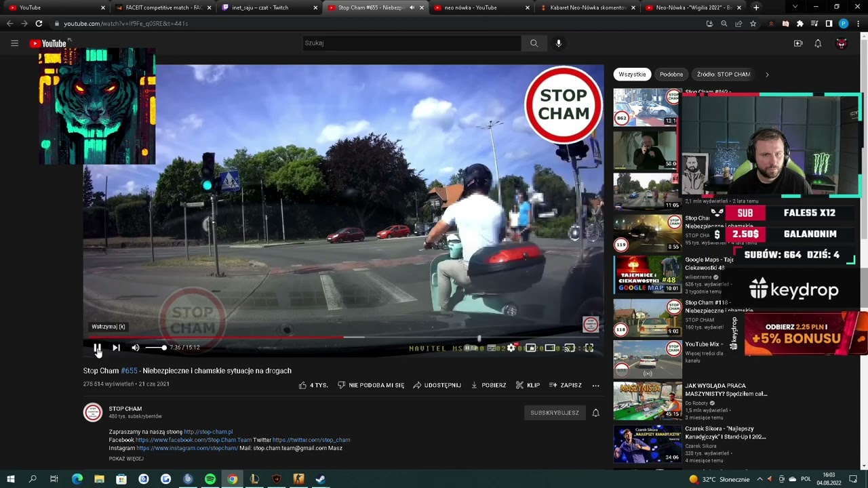The height and width of the screenshot is (488, 868).
Task: Select the Podobne filter chip
Action: [x=671, y=75]
